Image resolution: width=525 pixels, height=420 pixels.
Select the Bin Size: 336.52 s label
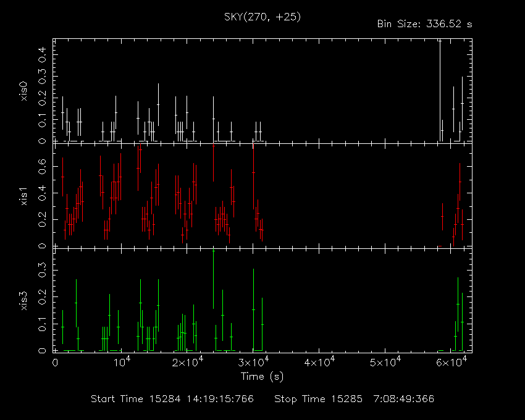[424, 24]
